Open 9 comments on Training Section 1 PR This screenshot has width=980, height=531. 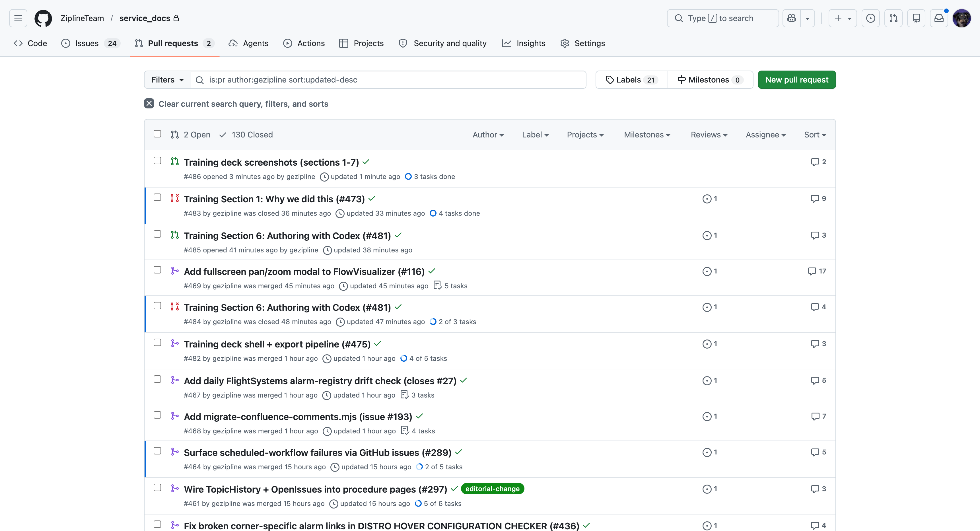click(x=818, y=198)
